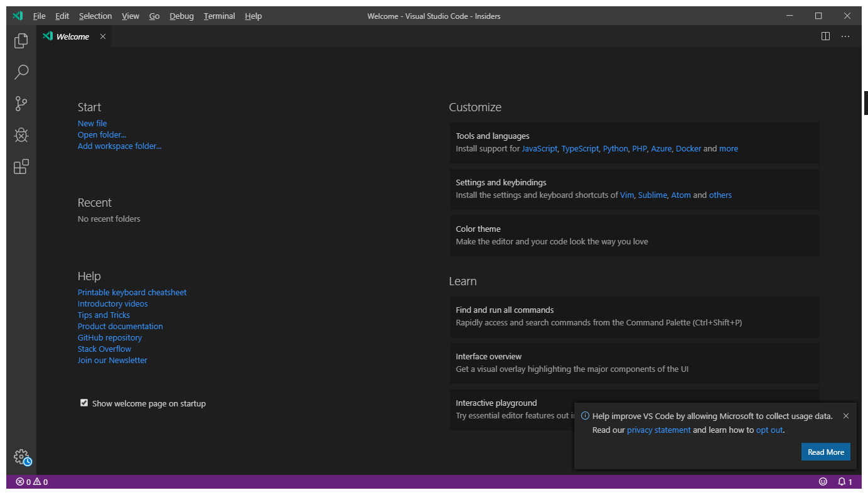This screenshot has width=868, height=495.
Task: Click the more languages link
Action: 729,149
